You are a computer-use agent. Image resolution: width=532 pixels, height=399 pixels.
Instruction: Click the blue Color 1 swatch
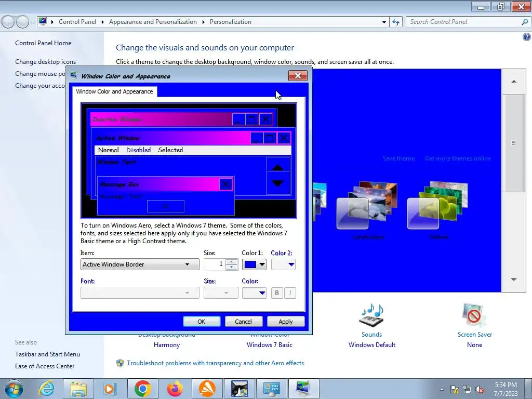250,264
